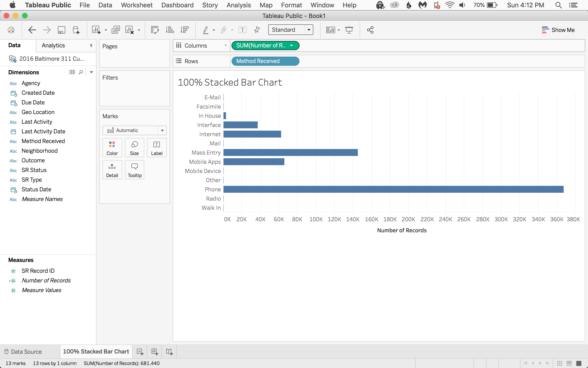Open the Show/Hide Cards dropdown arrow
The width and height of the screenshot is (588, 368).
pos(339,30)
